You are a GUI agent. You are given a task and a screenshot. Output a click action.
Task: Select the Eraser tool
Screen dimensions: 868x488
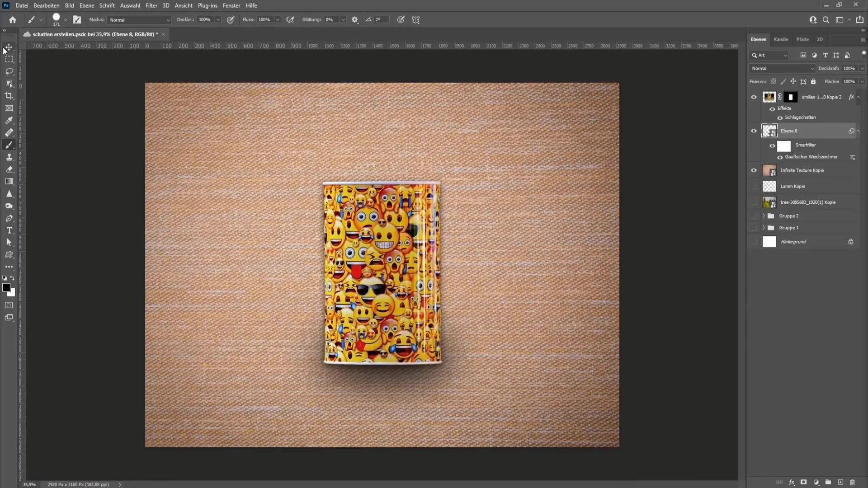(x=9, y=169)
